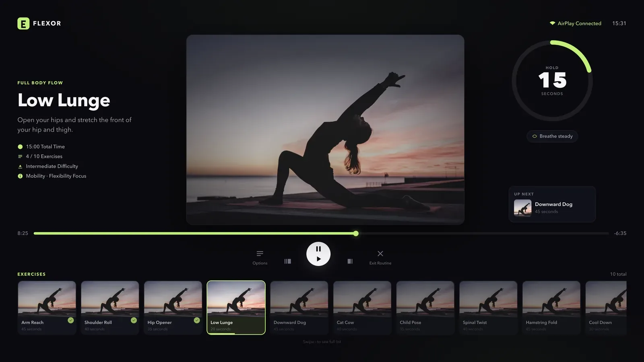Image resolution: width=644 pixels, height=362 pixels.
Task: Skip to the previous exercise
Action: (287, 261)
